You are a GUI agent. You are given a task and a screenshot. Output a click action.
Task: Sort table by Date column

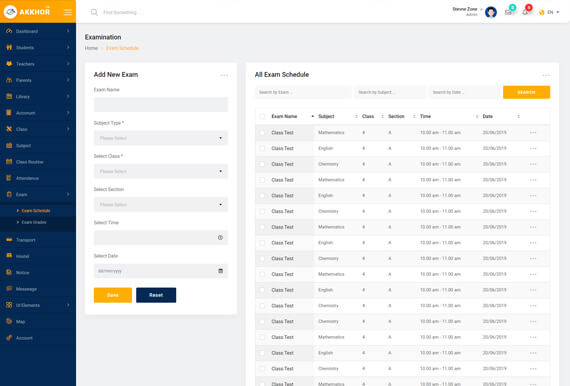(487, 116)
